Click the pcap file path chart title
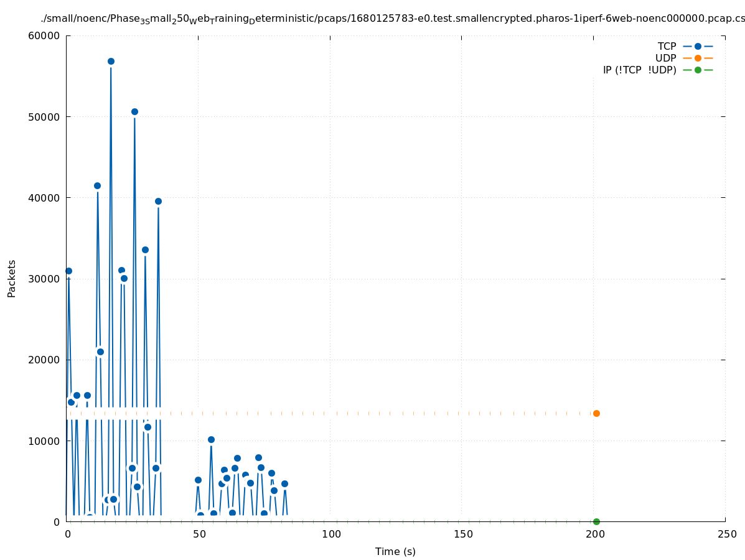This screenshot has width=745, height=560. 392,19
